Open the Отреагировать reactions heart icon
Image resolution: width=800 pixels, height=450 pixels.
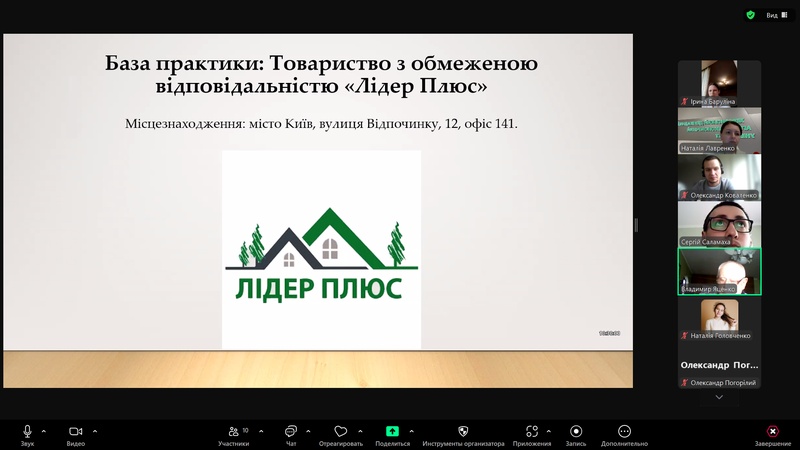(x=341, y=432)
